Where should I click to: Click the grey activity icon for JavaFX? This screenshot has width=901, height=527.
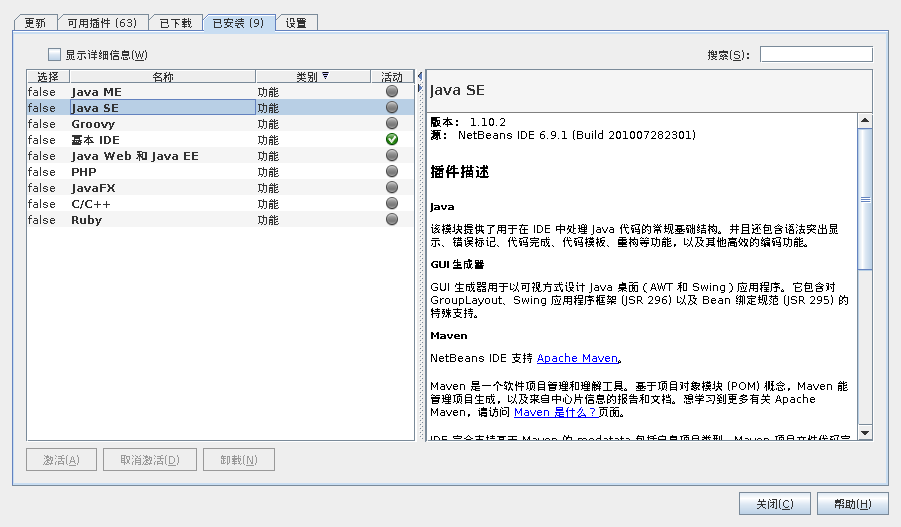point(392,187)
